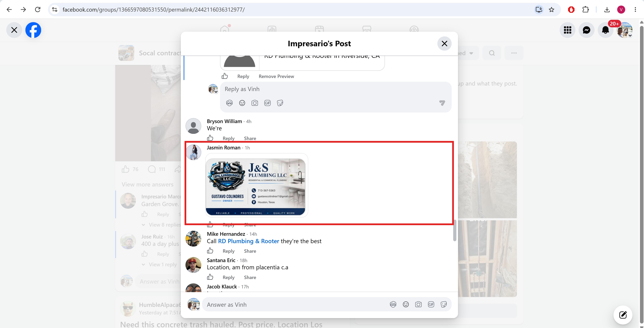Insert avatar sticker in reply box
644x328 pixels.
(x=229, y=103)
